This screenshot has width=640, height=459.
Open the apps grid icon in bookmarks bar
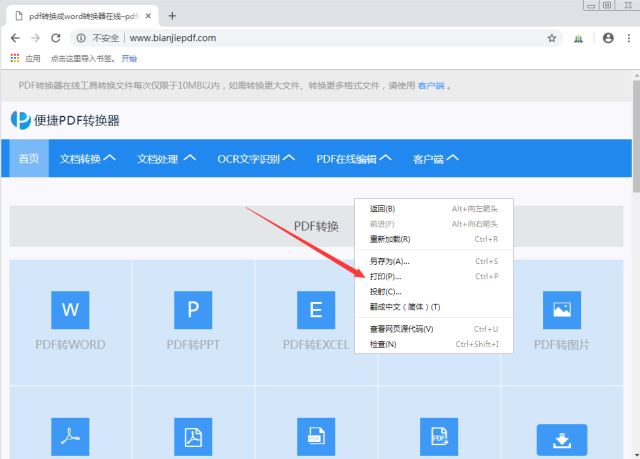coord(15,58)
